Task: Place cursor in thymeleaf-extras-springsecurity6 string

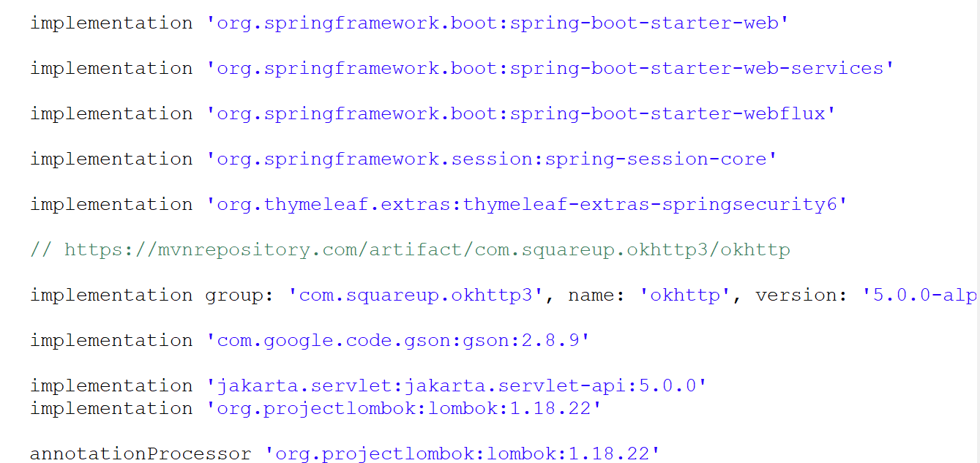Action: pos(527,204)
